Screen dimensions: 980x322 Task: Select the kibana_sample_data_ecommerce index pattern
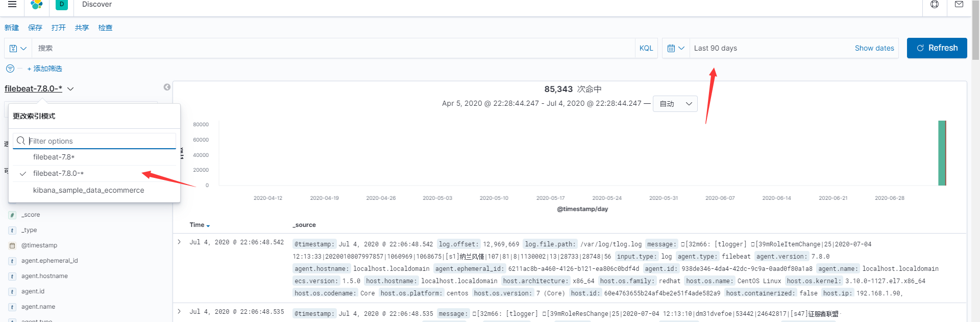[x=88, y=190]
